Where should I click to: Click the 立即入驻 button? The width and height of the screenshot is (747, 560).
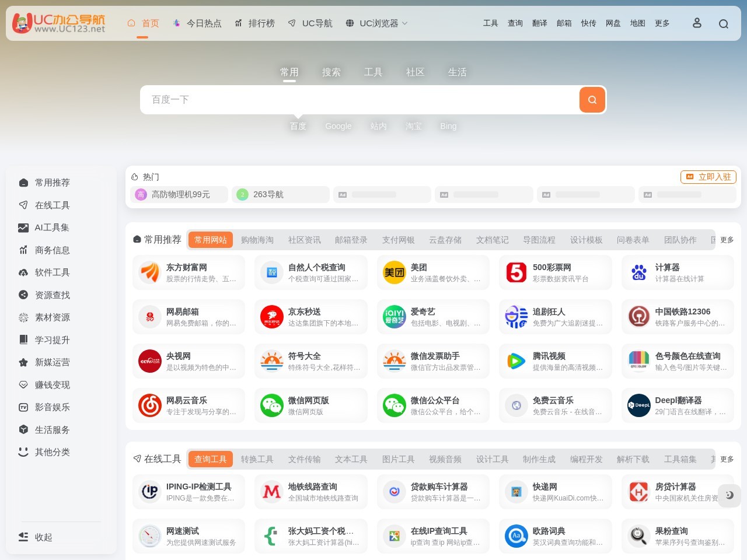[x=707, y=177]
